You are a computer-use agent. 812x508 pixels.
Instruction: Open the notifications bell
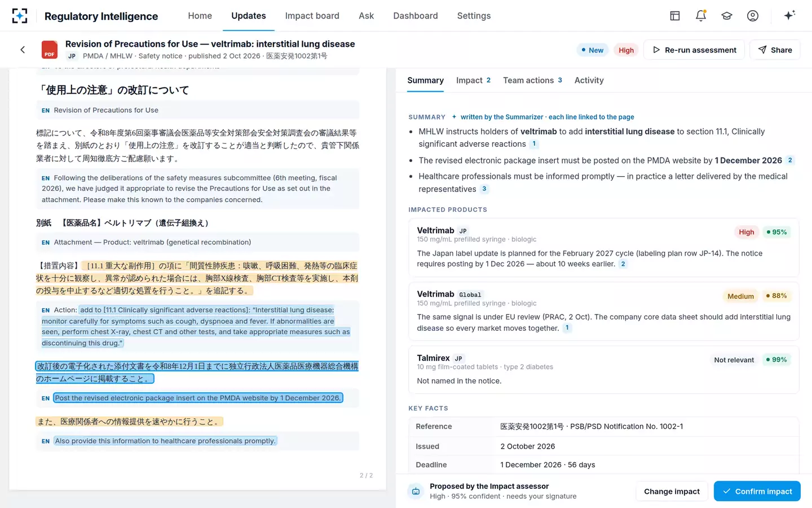[x=701, y=16]
